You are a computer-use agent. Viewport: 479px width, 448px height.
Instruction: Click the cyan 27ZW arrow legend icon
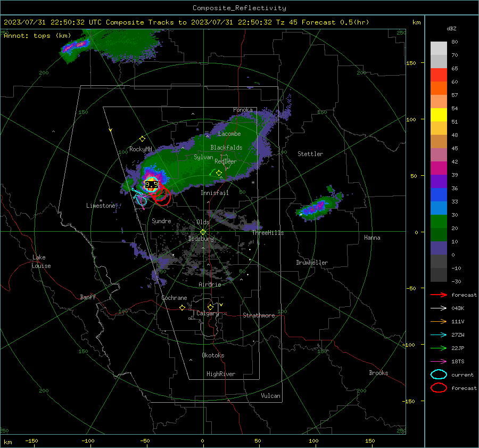tap(439, 335)
